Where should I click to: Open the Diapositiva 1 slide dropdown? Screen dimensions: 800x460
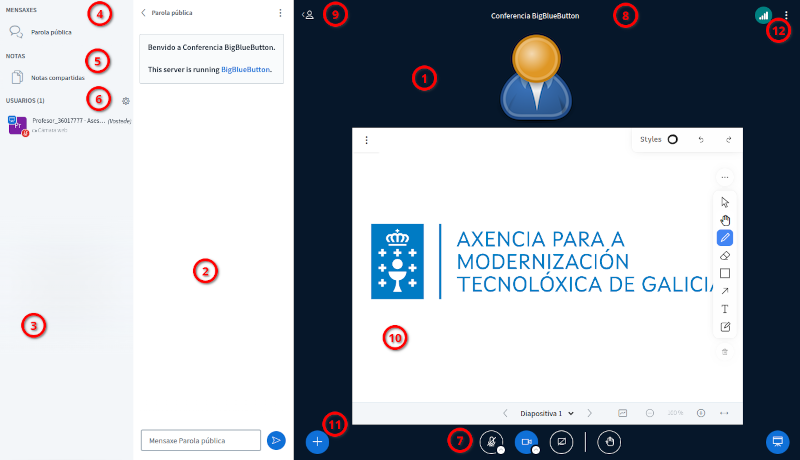[x=547, y=412]
